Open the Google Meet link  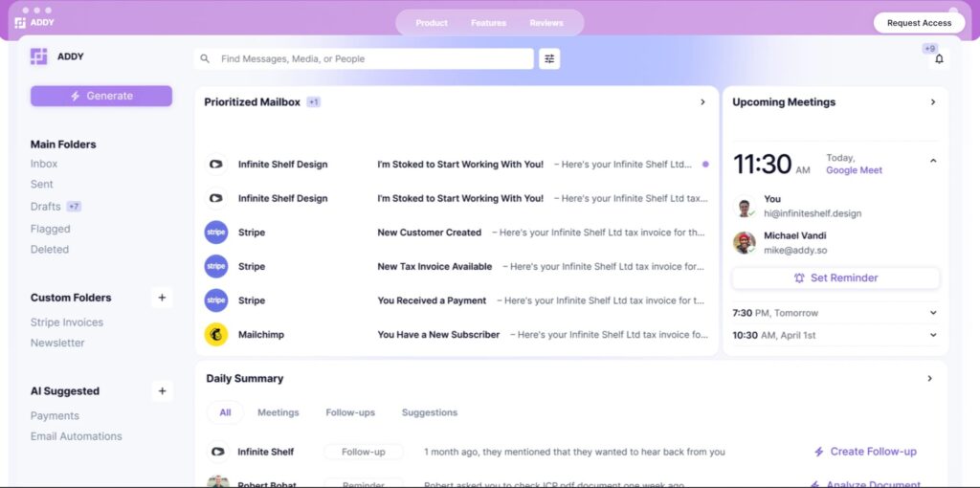[x=854, y=170]
